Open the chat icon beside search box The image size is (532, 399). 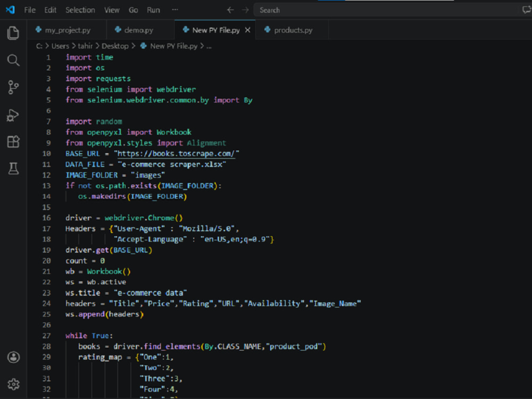click(x=526, y=10)
